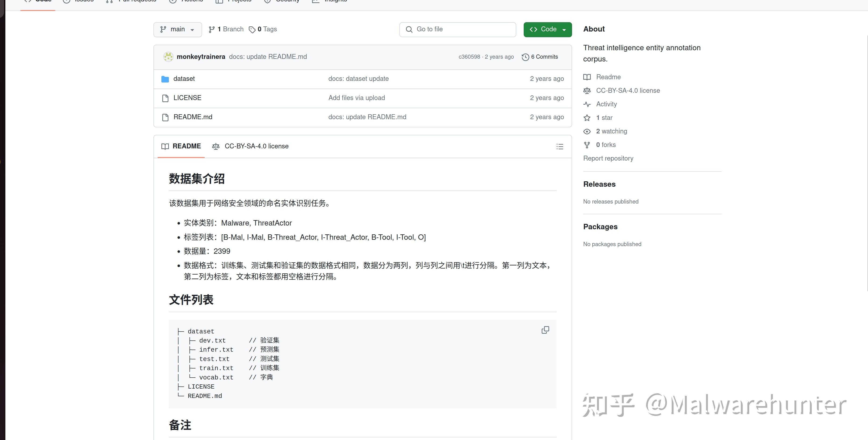Viewport: 868px width, 440px height.
Task: Click the eye icon next to 2 watching
Action: (x=587, y=131)
